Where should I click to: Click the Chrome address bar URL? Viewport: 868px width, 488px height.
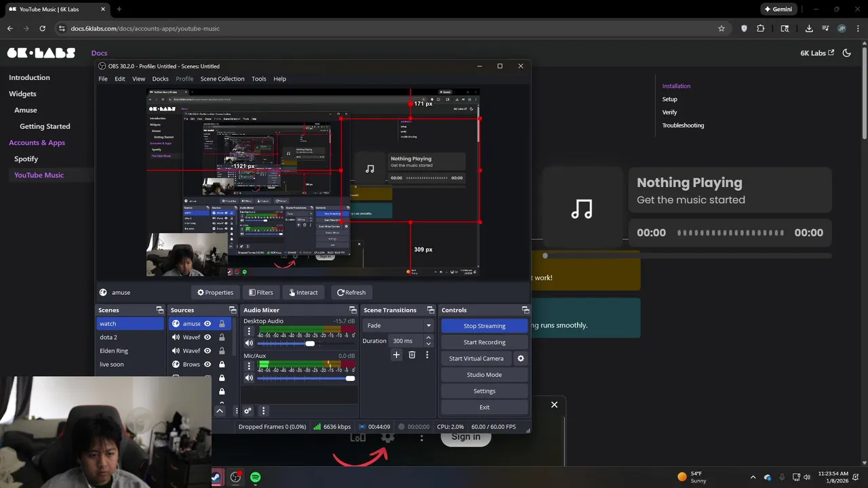pyautogui.click(x=145, y=28)
